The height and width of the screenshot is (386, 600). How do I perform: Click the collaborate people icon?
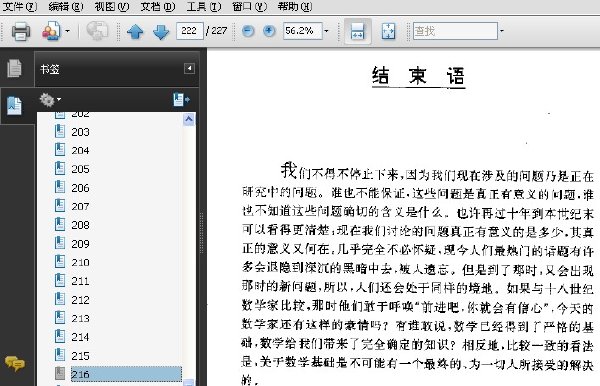(x=51, y=31)
